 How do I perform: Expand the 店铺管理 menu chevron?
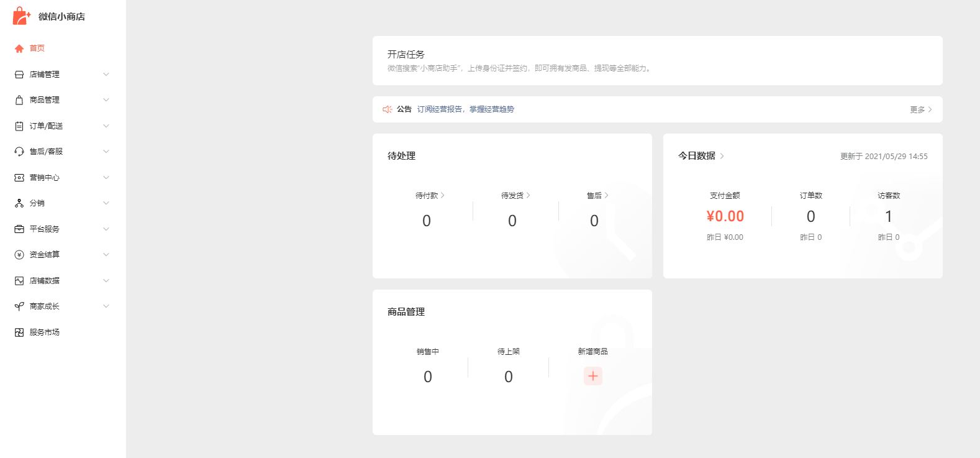pyautogui.click(x=106, y=75)
